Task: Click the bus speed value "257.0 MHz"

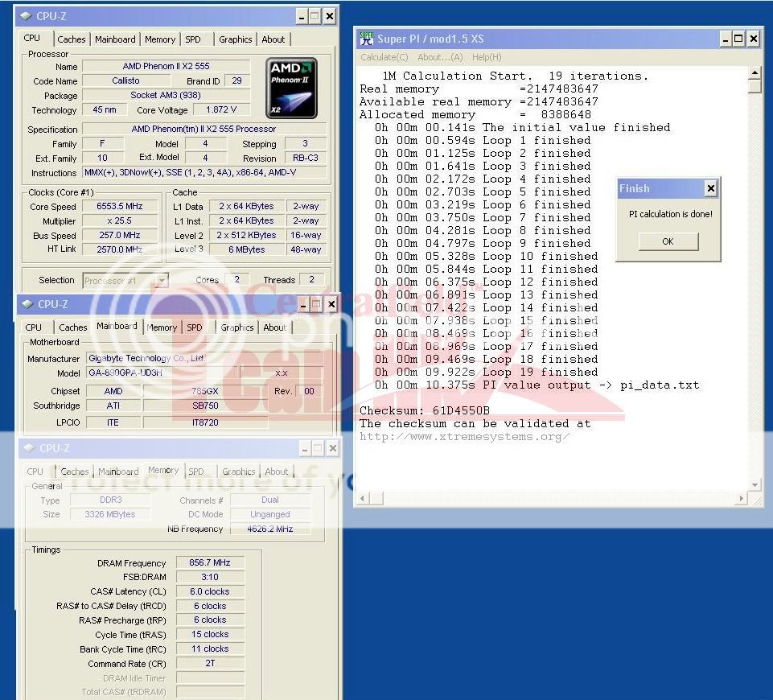Action: pos(120,235)
